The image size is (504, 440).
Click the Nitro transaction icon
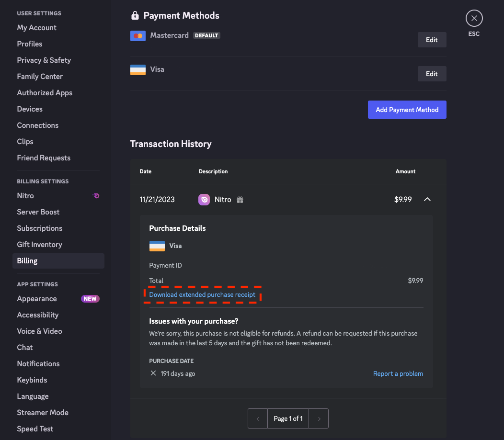point(204,200)
